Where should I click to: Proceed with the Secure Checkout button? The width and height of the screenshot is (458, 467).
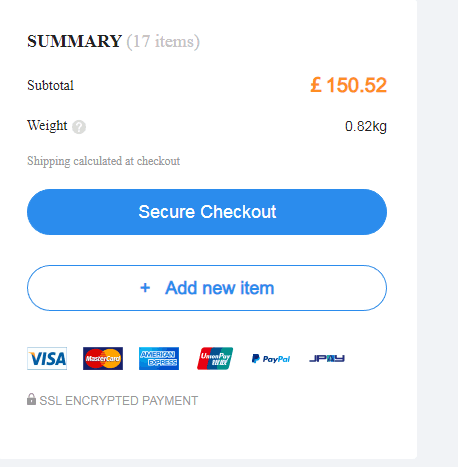click(x=207, y=212)
